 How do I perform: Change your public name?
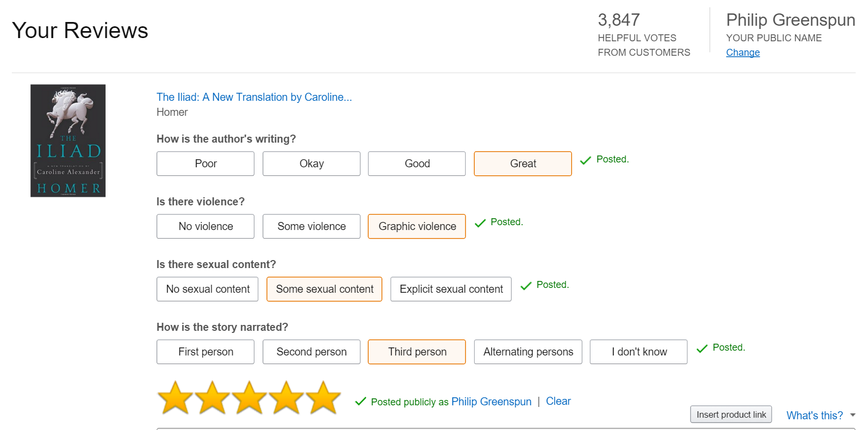click(743, 53)
